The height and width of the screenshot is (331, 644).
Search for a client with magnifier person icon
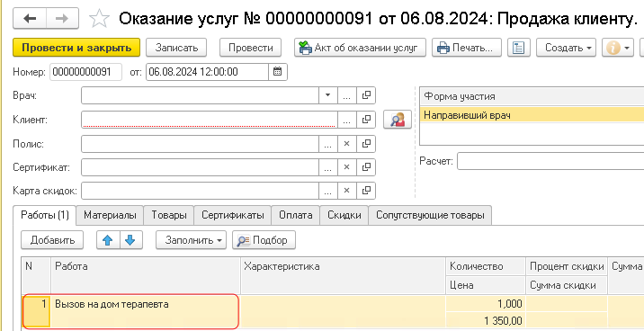pos(398,120)
